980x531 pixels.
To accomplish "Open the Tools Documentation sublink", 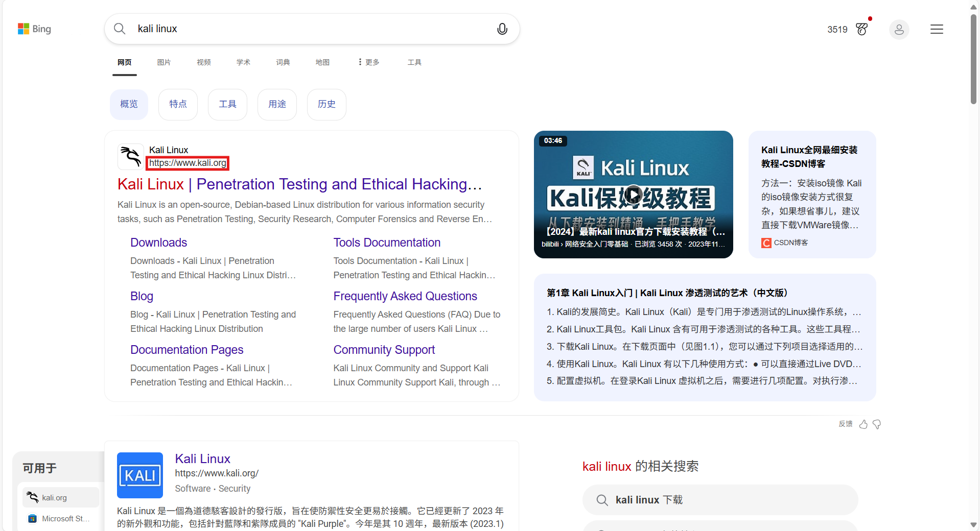I will click(x=387, y=243).
